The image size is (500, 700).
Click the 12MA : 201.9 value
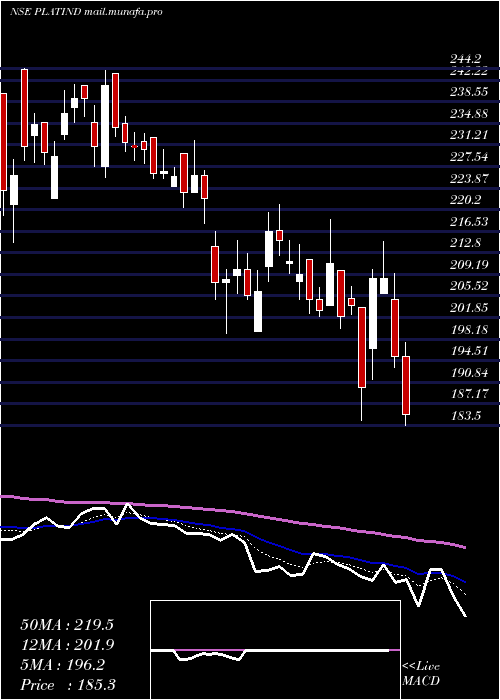click(x=67, y=645)
